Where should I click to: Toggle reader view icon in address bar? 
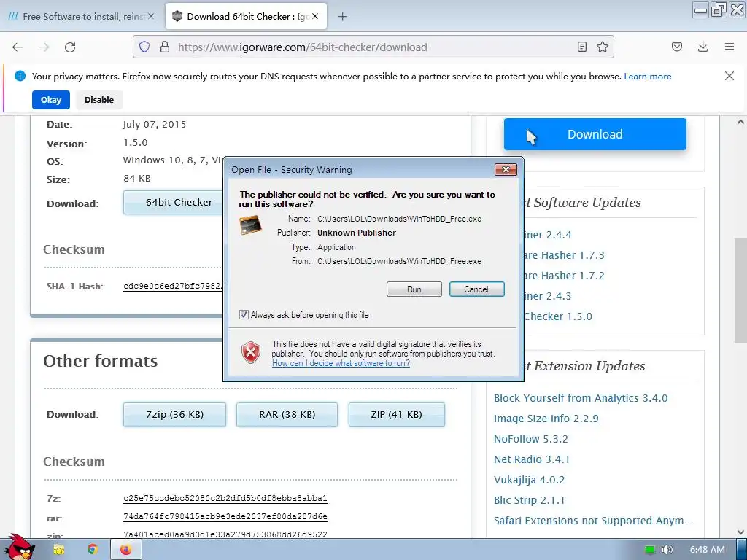(581, 47)
